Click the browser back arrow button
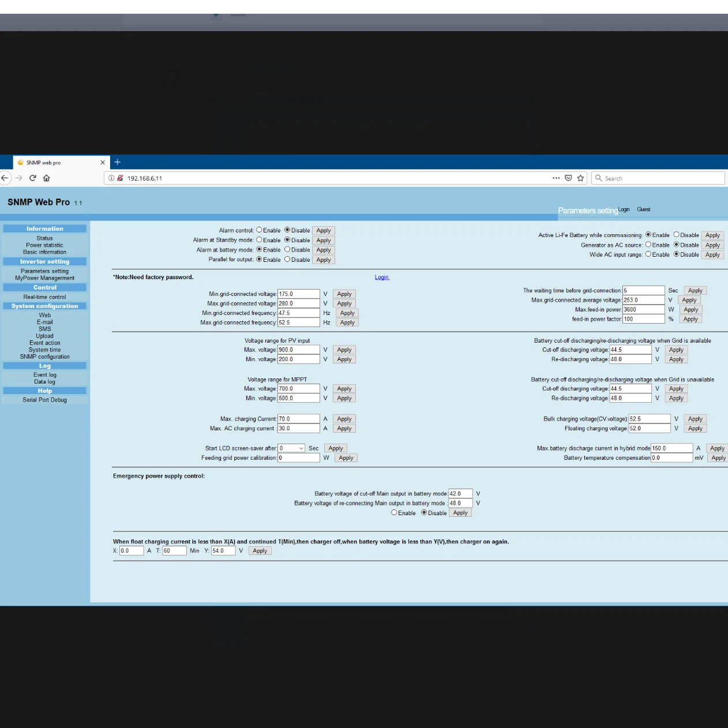The image size is (728, 728). coord(5,178)
